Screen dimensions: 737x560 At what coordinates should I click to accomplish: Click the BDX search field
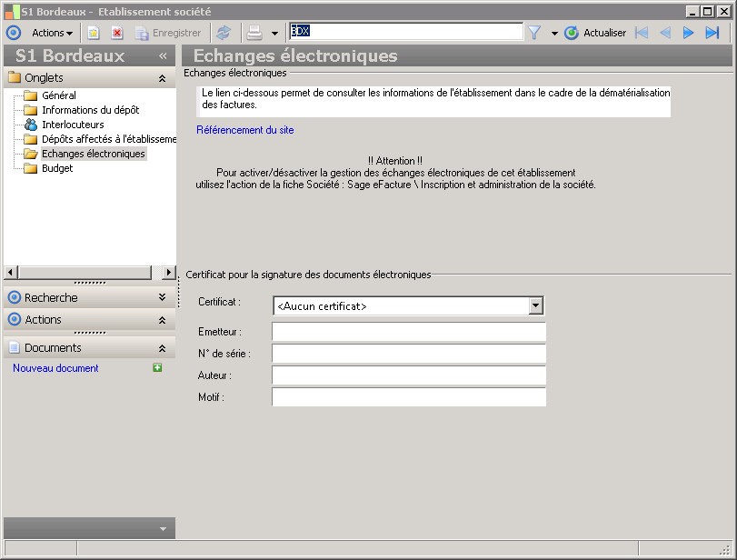pos(406,32)
